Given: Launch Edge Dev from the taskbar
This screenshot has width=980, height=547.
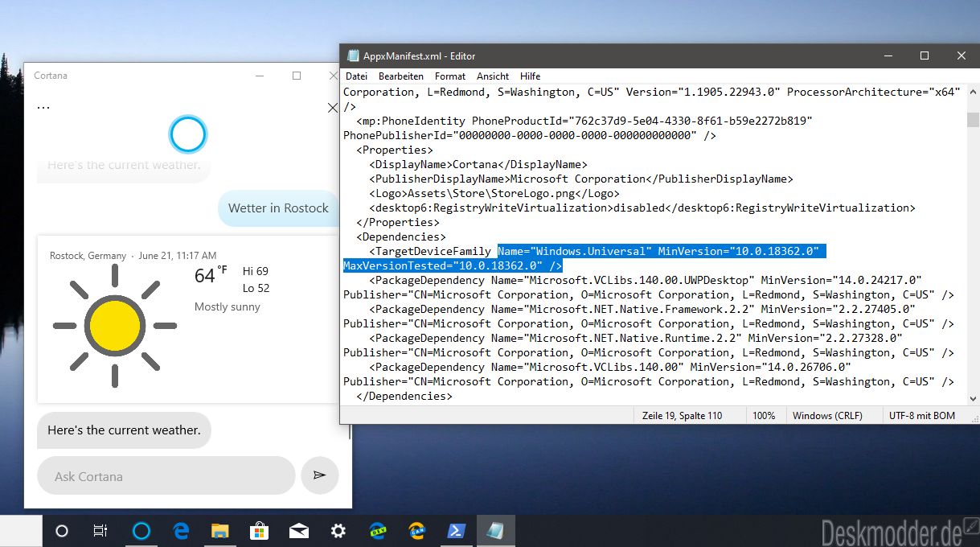Looking at the screenshot, I should (378, 531).
